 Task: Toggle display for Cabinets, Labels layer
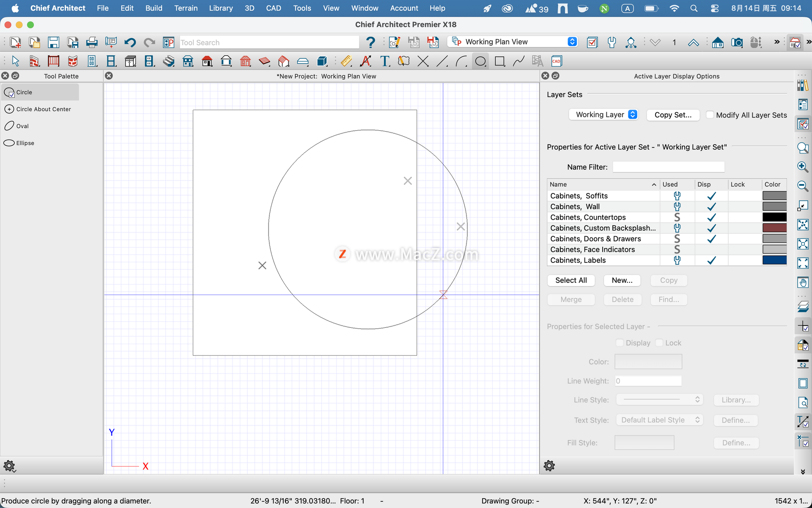tap(711, 260)
